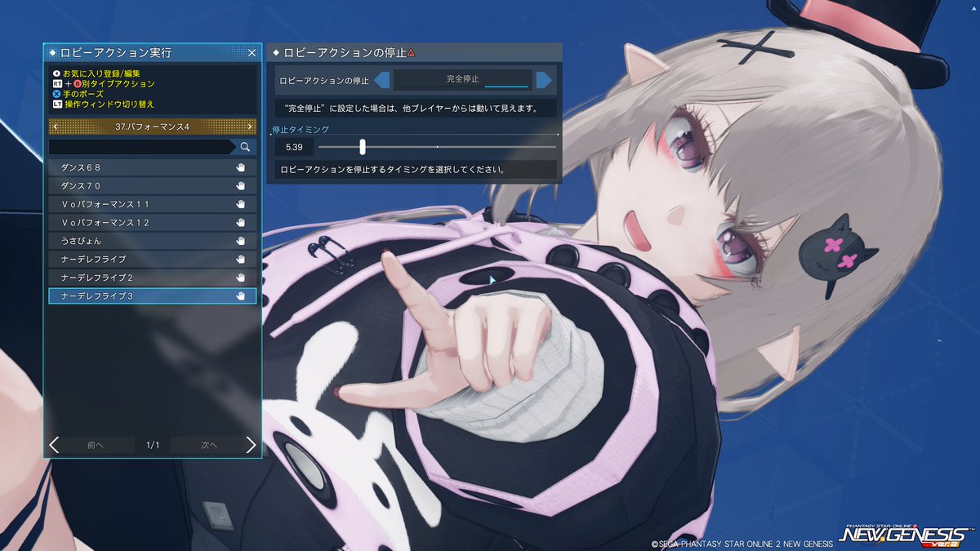
Task: Click the 手のポーズ hint
Action: click(83, 94)
